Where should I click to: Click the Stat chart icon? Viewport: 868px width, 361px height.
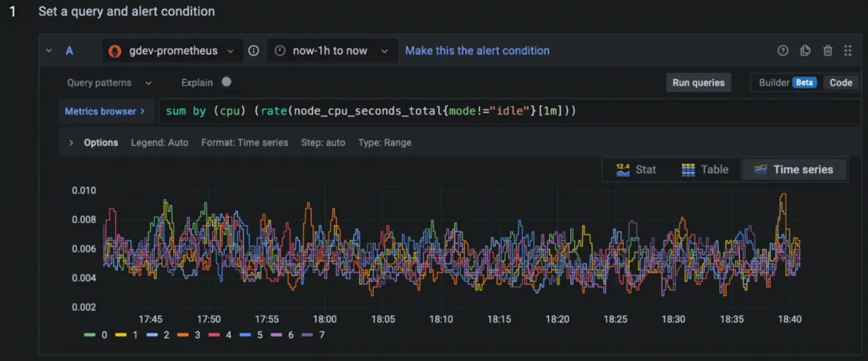624,170
